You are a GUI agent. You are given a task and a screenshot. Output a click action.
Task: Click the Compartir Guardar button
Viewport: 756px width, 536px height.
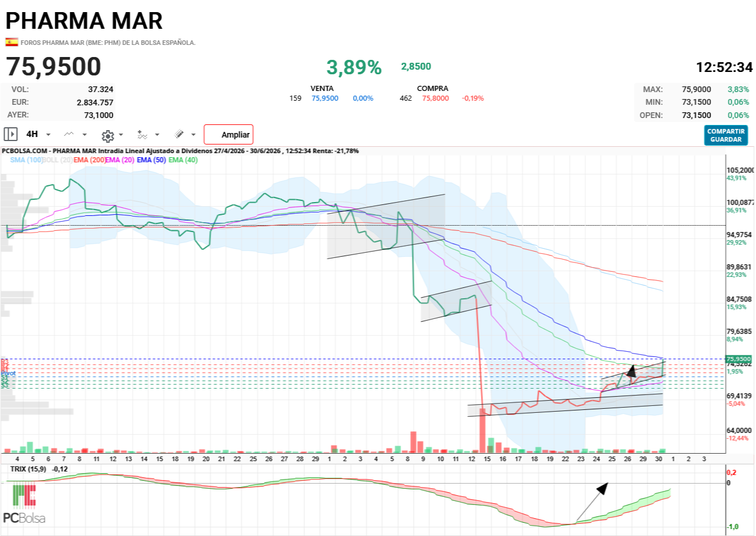(726, 135)
